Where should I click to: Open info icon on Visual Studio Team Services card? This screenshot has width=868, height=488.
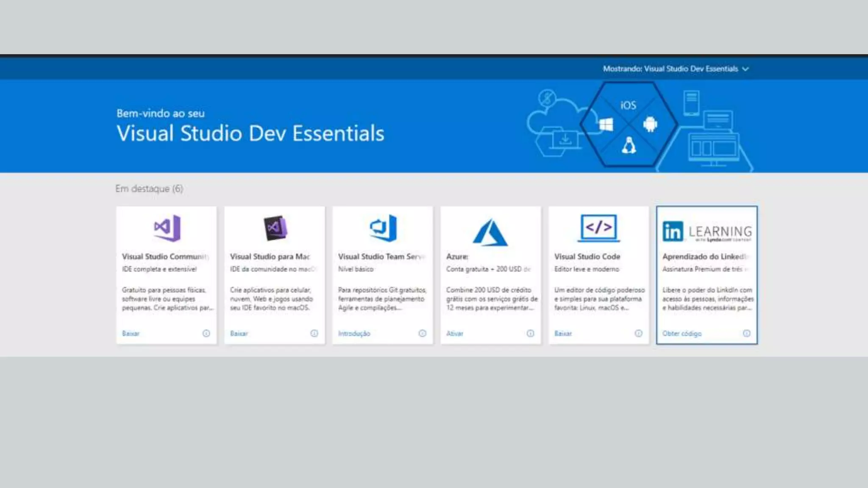pos(422,333)
